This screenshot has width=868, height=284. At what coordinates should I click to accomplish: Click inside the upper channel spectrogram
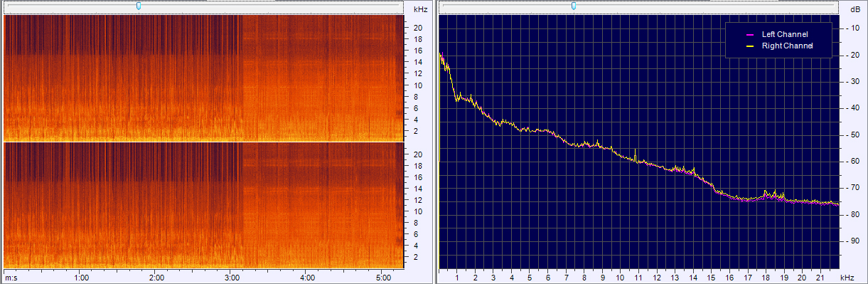[x=204, y=78]
